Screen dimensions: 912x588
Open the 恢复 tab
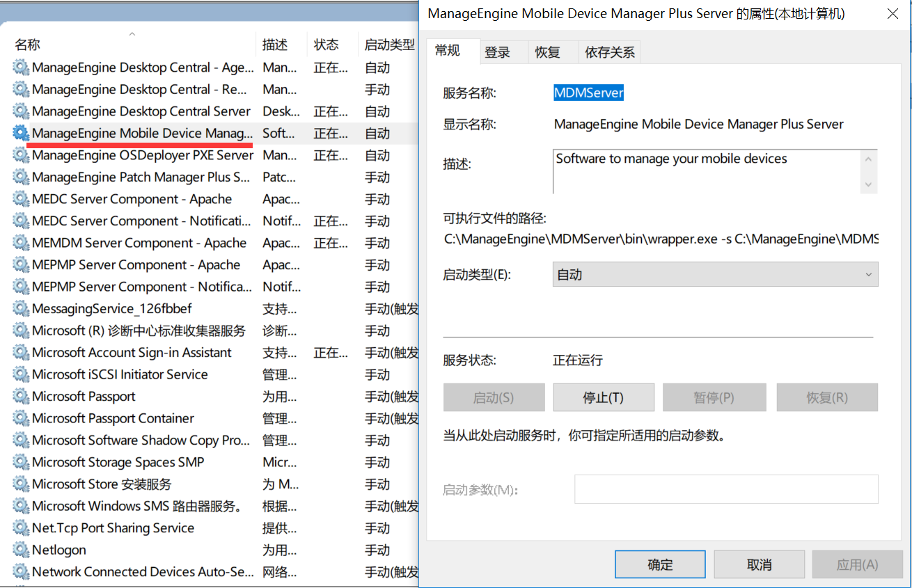[x=547, y=52]
